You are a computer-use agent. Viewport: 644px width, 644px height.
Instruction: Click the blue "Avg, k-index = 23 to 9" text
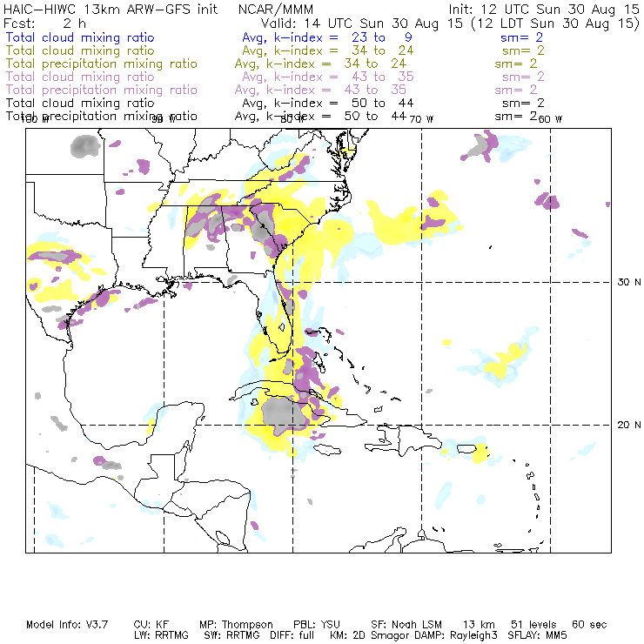point(327,37)
